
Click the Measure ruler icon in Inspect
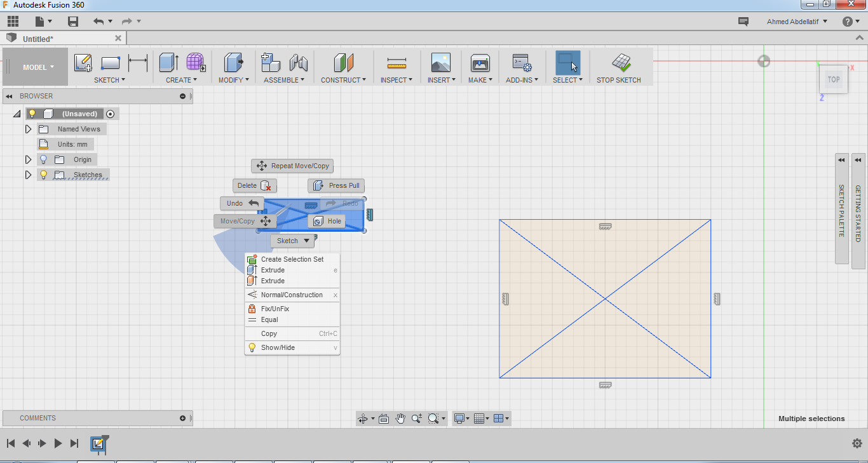tap(397, 63)
